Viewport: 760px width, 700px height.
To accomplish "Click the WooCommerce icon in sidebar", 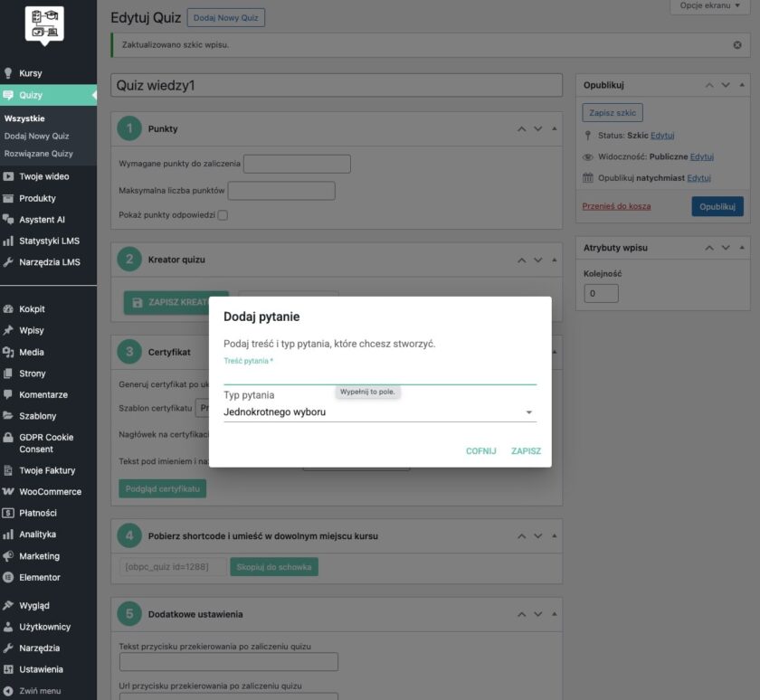I will point(9,491).
